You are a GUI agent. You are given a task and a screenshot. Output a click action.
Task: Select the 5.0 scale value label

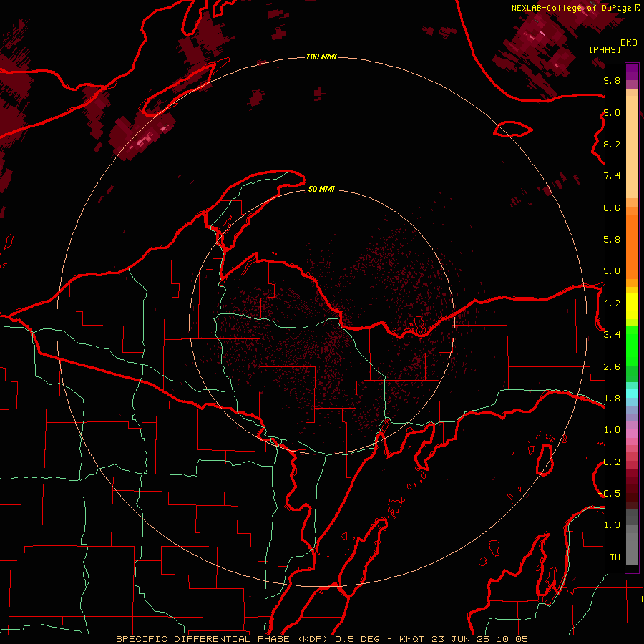click(x=612, y=271)
